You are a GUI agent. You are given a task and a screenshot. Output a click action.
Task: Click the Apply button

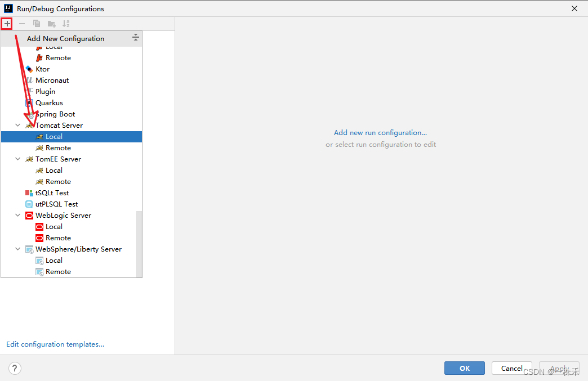559,368
